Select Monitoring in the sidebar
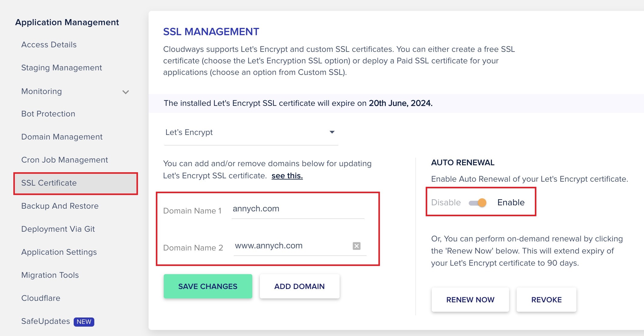This screenshot has width=644, height=336. 42,91
